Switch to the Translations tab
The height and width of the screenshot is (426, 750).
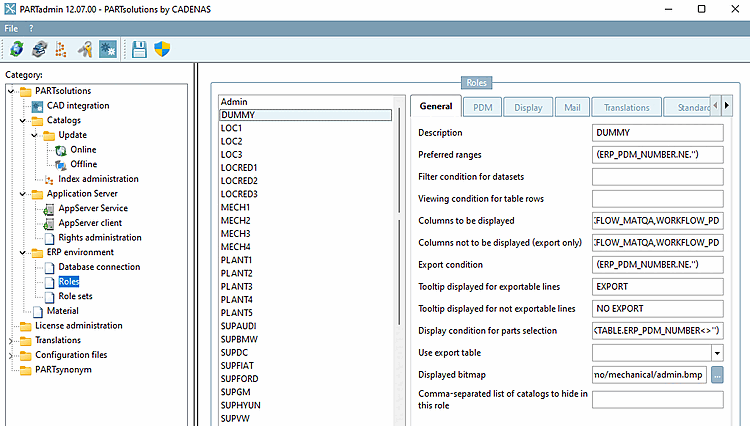(x=627, y=108)
